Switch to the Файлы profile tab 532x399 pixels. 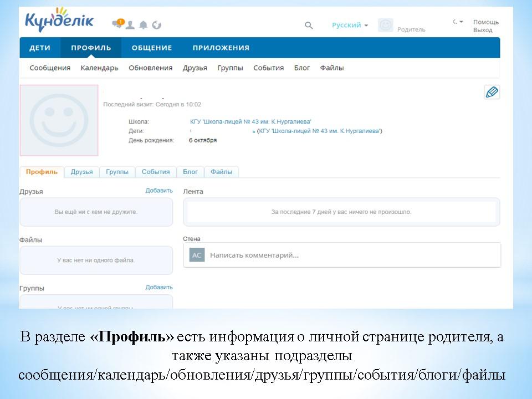pyautogui.click(x=221, y=172)
